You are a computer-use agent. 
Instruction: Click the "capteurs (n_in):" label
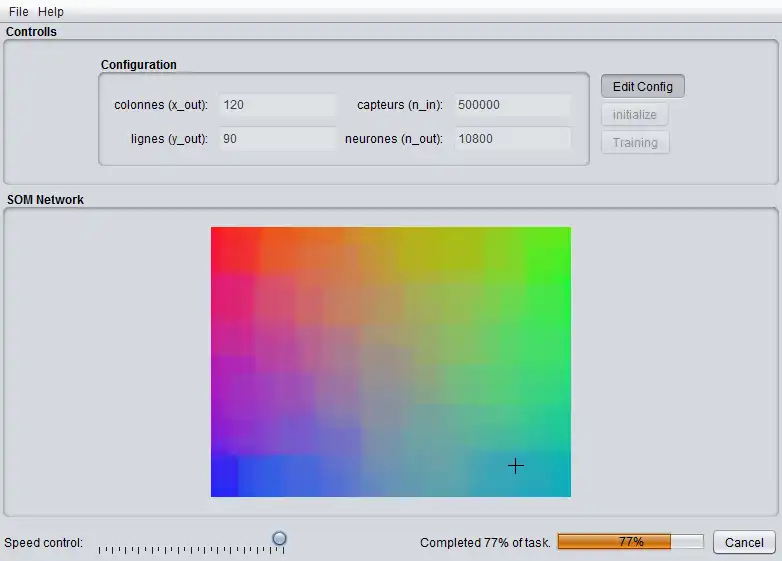(x=400, y=105)
